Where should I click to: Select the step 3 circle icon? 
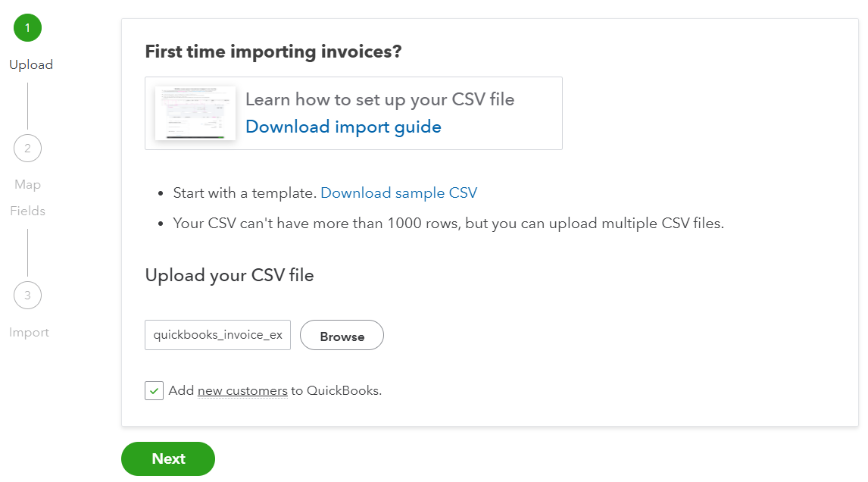[28, 296]
